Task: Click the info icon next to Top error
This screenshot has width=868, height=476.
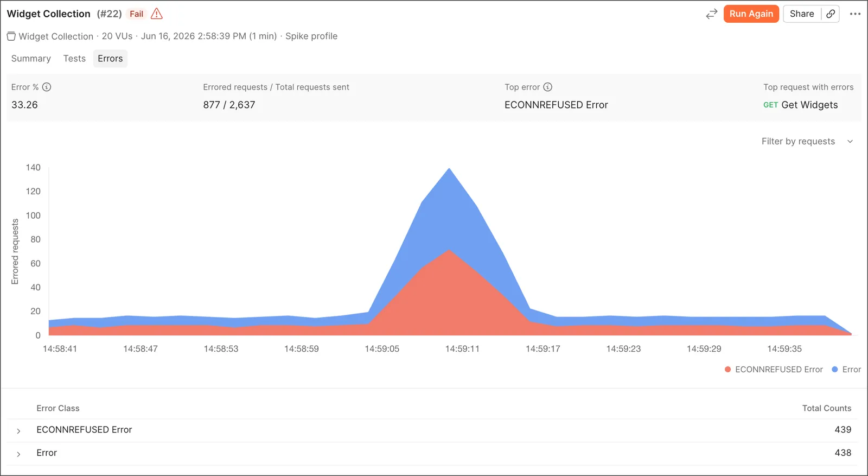Action: click(x=547, y=87)
